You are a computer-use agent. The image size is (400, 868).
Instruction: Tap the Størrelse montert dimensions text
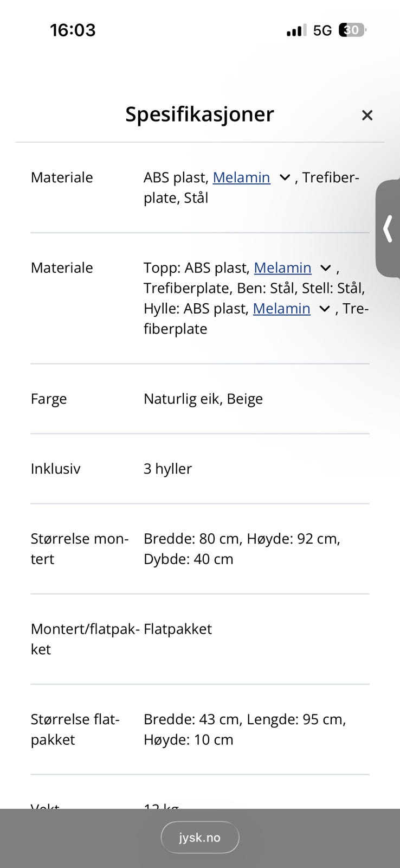[x=242, y=548]
